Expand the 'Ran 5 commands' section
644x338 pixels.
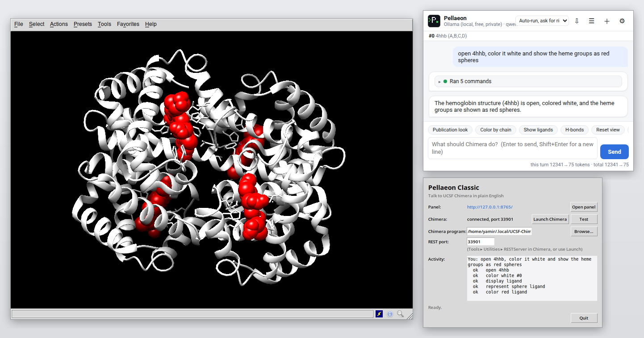click(x=528, y=81)
